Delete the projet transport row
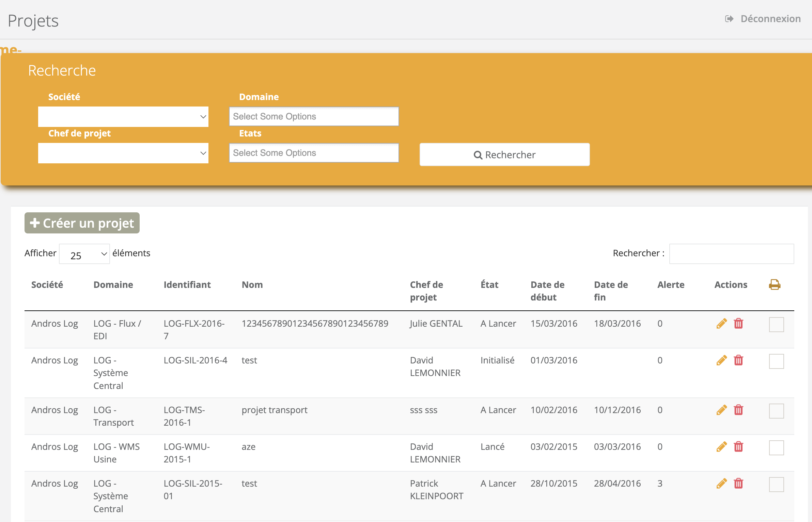Image resolution: width=812 pixels, height=522 pixels. (x=738, y=410)
